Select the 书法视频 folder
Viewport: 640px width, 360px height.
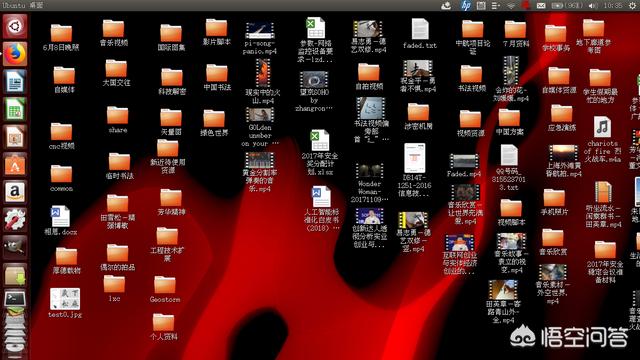point(471,78)
